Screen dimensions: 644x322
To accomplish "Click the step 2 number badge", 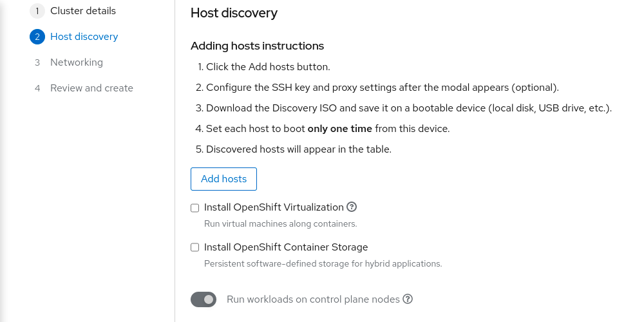I will [x=37, y=37].
